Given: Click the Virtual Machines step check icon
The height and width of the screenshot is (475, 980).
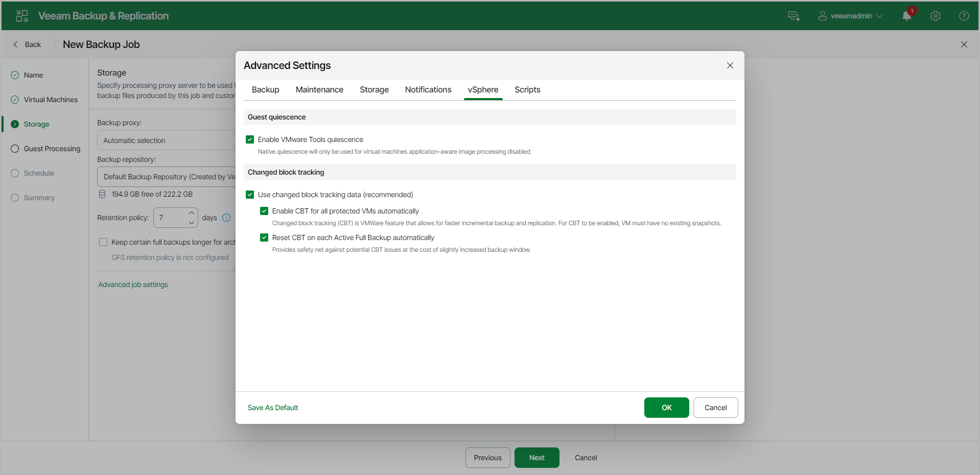Looking at the screenshot, I should click(15, 100).
